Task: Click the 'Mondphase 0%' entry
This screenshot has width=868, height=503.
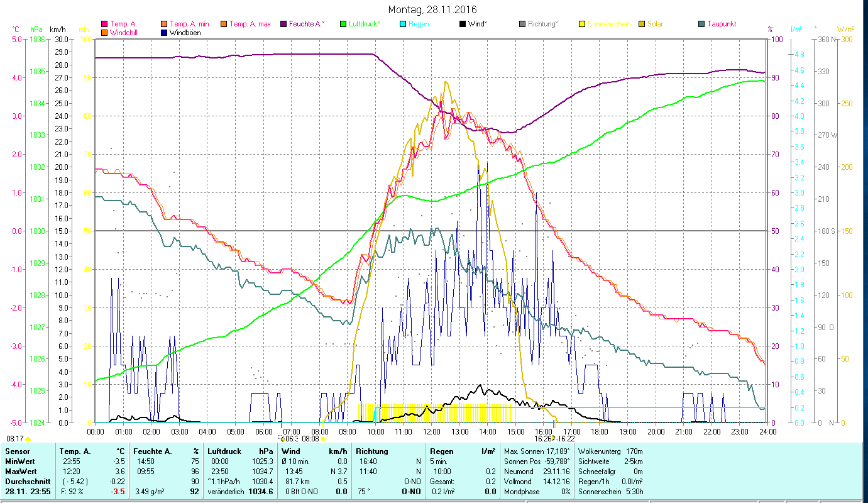Action: pyautogui.click(x=537, y=492)
